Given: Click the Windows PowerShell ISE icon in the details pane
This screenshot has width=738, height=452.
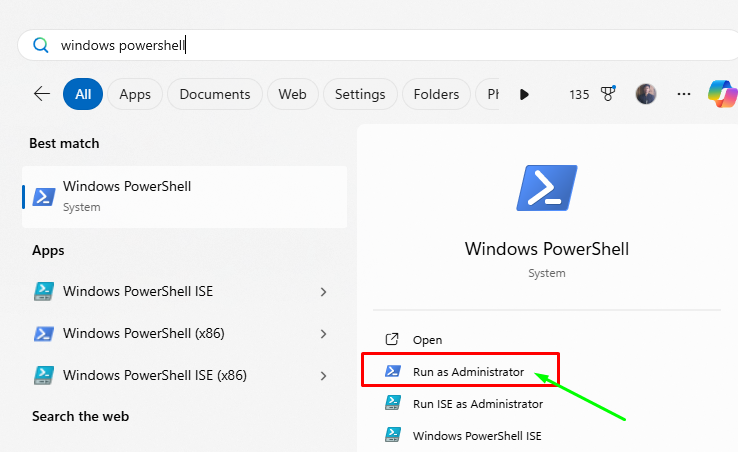Looking at the screenshot, I should 393,435.
